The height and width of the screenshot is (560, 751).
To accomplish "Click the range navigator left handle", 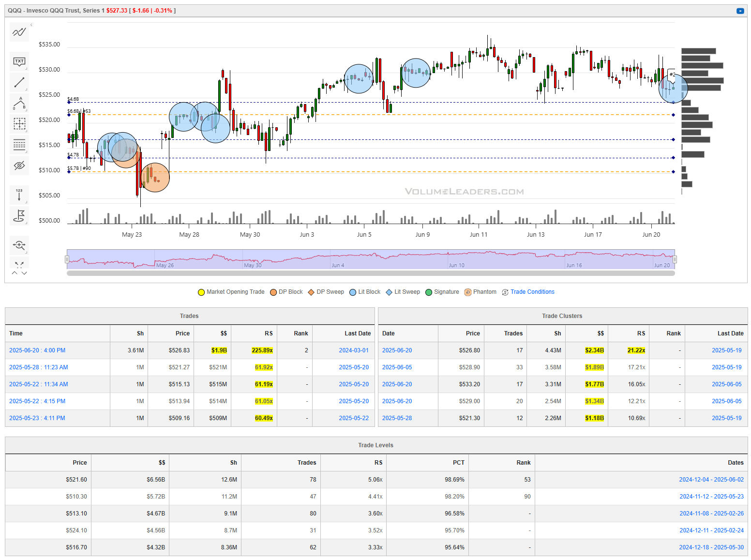I will coord(67,259).
